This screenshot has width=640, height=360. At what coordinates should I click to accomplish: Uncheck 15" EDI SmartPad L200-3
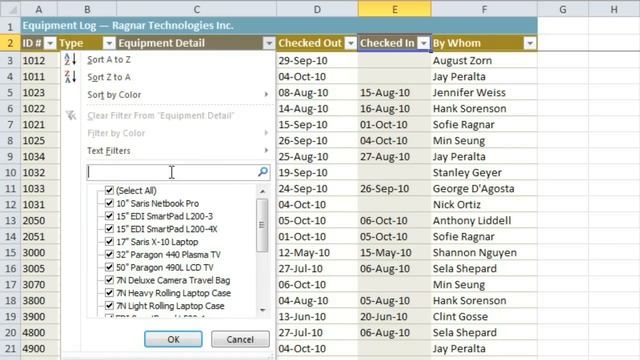(x=109, y=216)
